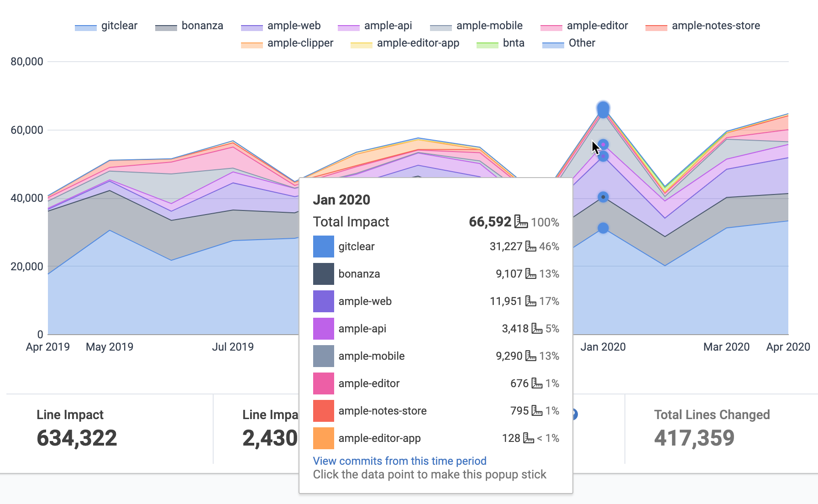This screenshot has width=818, height=504.
Task: Click the Total Impact line-impact icon
Action: pos(521,221)
